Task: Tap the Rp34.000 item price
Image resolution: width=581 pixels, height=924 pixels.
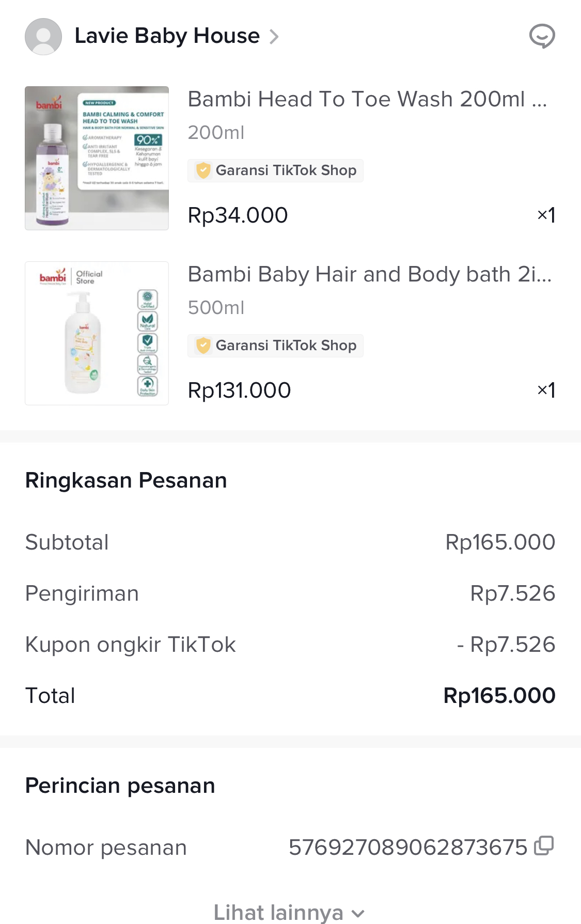Action: [x=238, y=215]
